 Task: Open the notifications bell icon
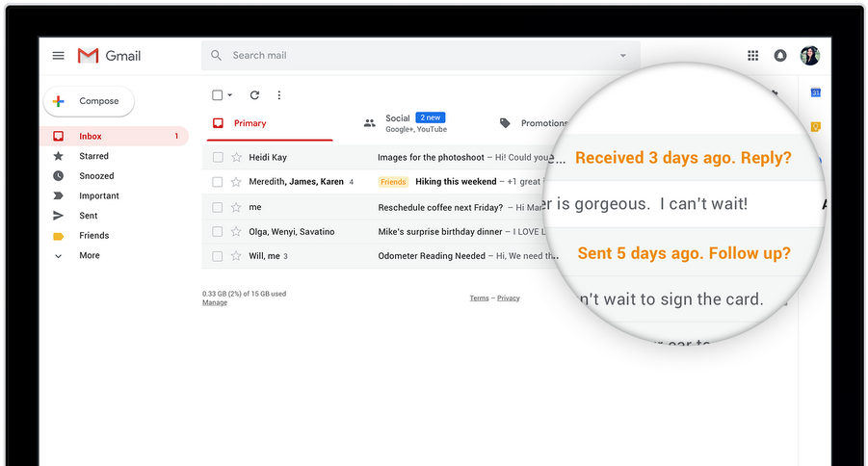pos(780,55)
